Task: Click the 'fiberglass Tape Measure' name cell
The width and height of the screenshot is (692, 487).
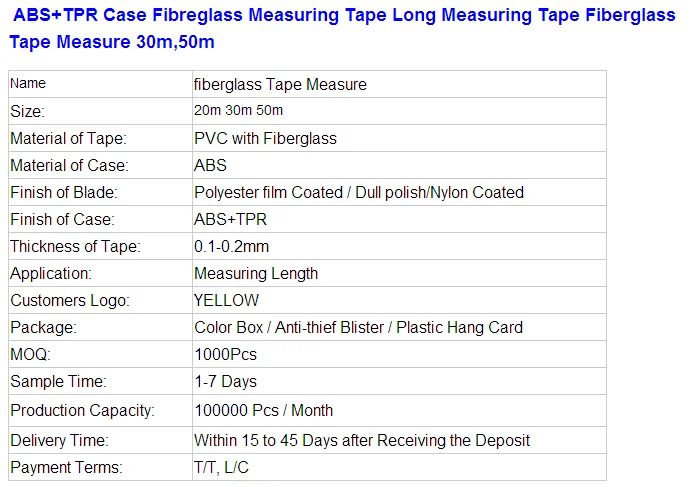Action: click(280, 85)
